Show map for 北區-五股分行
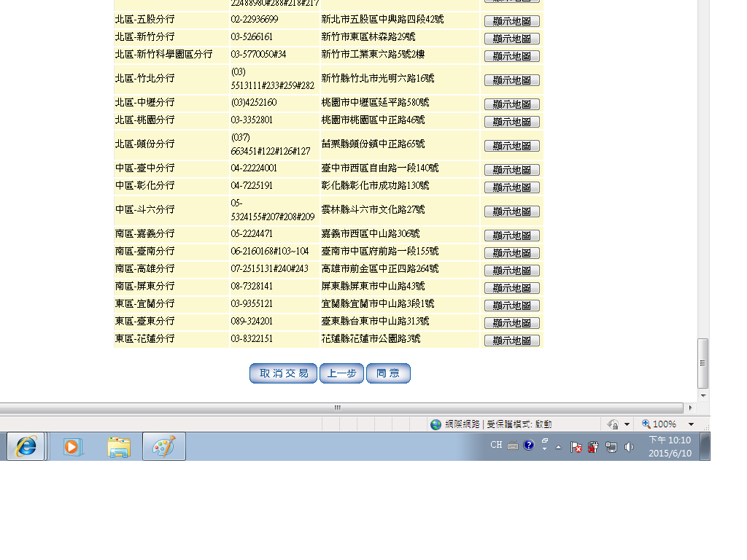This screenshot has height=560, width=747. pyautogui.click(x=511, y=21)
